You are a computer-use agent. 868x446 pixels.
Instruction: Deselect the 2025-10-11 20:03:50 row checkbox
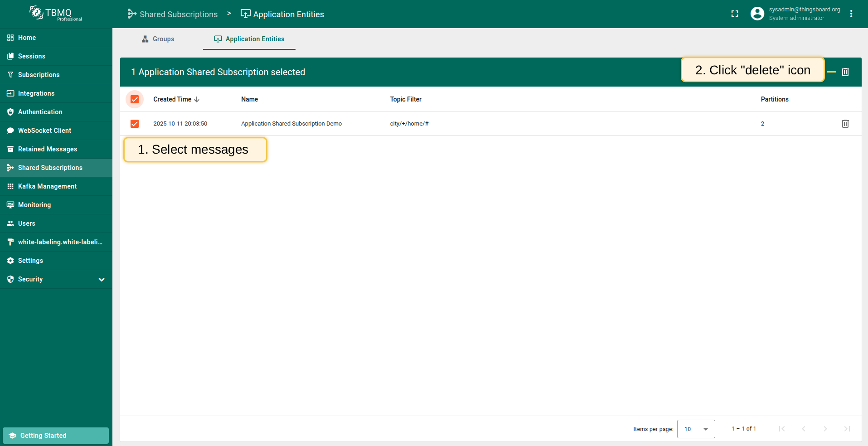135,124
